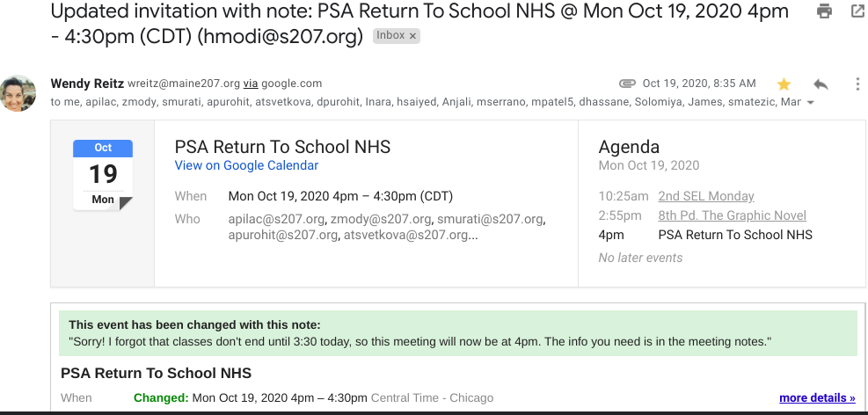Open 2nd SEL Monday agenda event
The image size is (868, 415).
tap(706, 196)
